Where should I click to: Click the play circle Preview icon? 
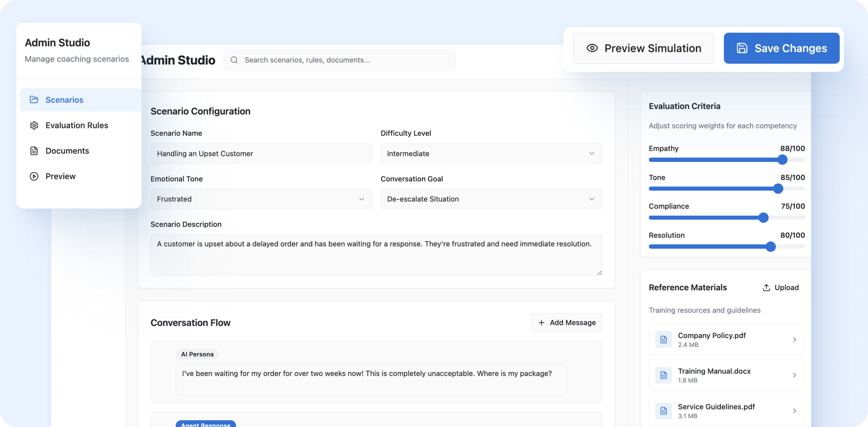(x=34, y=176)
